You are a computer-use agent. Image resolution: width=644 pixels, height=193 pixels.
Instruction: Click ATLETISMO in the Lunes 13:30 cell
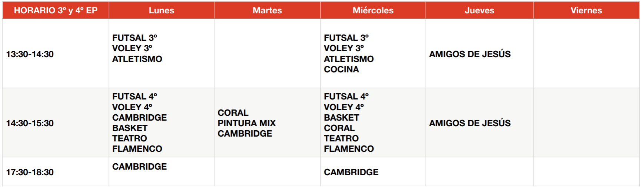pyautogui.click(x=137, y=59)
